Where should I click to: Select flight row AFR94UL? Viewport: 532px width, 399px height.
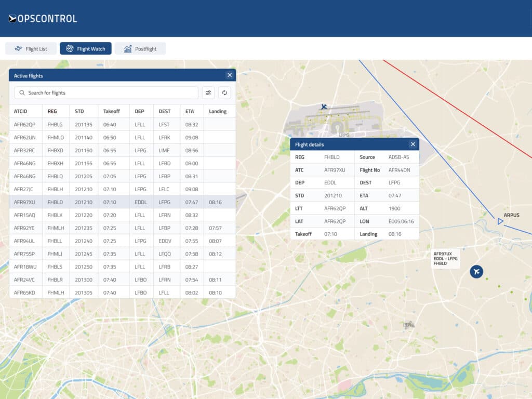pos(123,241)
